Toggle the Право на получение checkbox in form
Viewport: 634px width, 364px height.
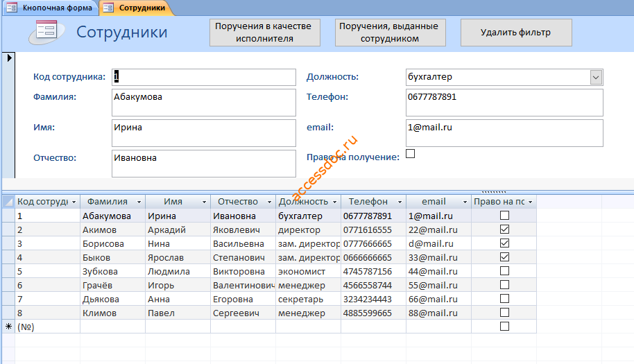[411, 153]
